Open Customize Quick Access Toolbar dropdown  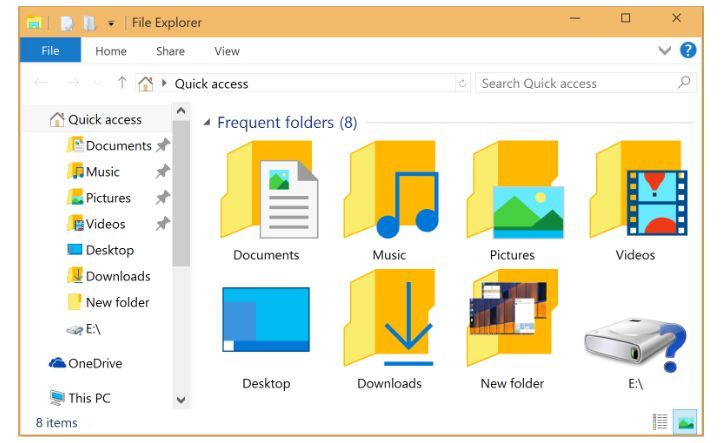click(111, 23)
